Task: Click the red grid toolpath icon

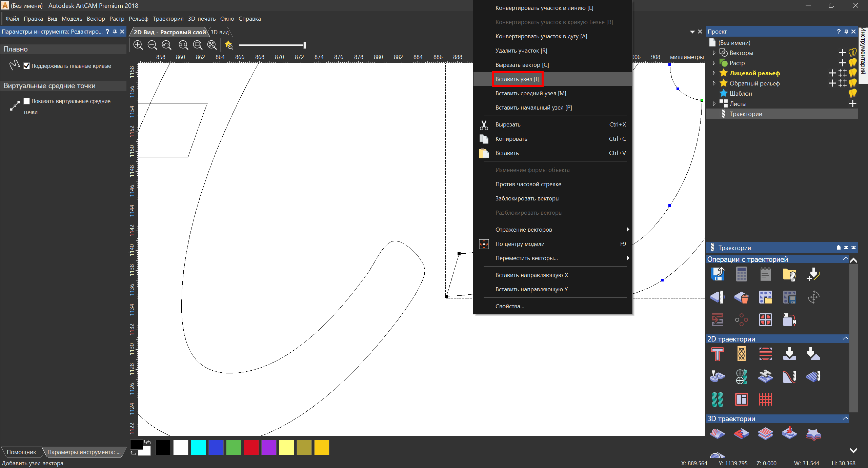Action: point(765,399)
